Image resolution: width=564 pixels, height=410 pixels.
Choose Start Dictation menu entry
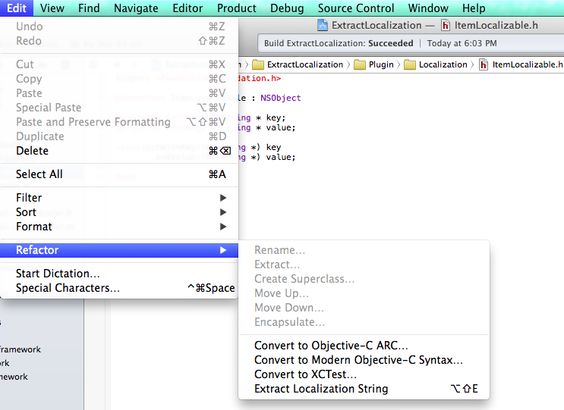(x=119, y=274)
